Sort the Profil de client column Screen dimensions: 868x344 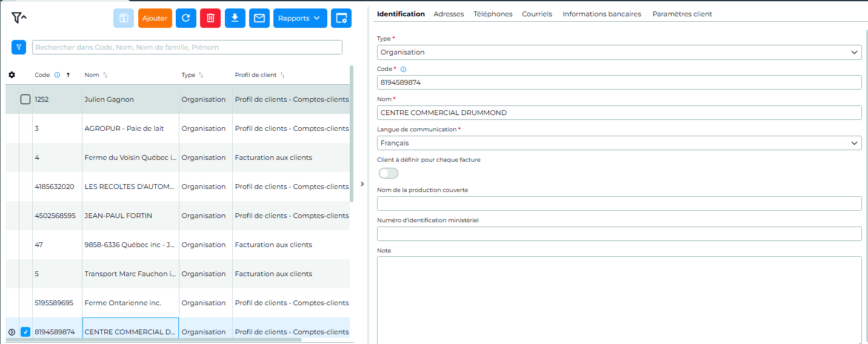(282, 75)
